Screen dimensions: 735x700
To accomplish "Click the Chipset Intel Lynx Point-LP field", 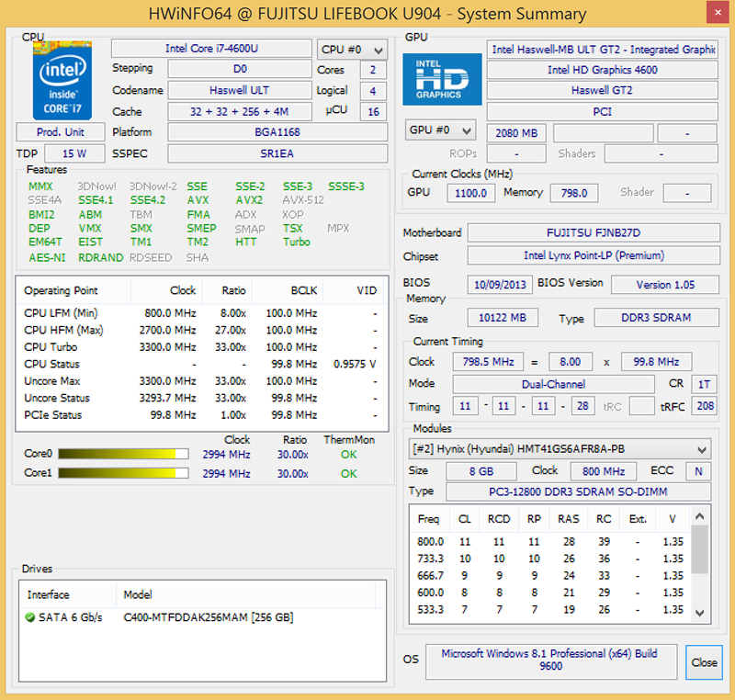I will pyautogui.click(x=594, y=255).
